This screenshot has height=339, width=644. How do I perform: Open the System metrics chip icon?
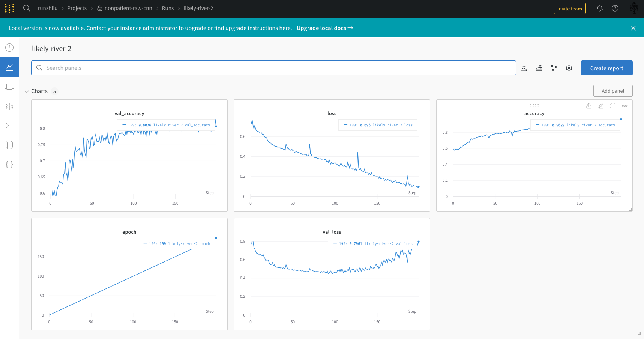point(9,87)
